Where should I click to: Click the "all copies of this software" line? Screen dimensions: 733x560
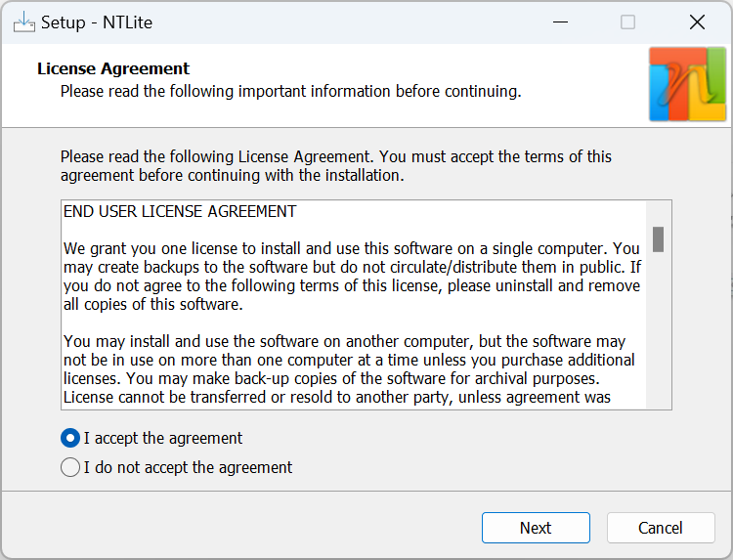(152, 304)
